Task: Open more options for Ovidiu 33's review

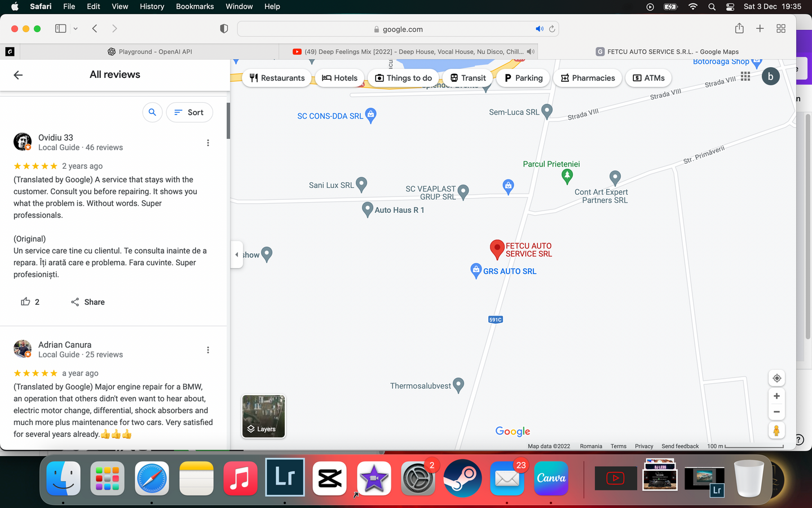Action: click(208, 143)
